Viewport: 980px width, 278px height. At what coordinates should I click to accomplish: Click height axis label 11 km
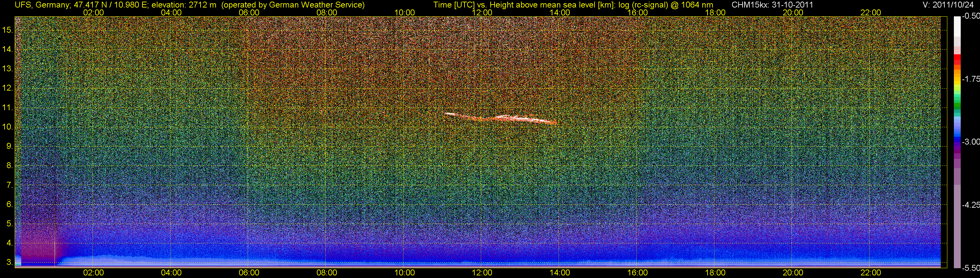point(8,108)
